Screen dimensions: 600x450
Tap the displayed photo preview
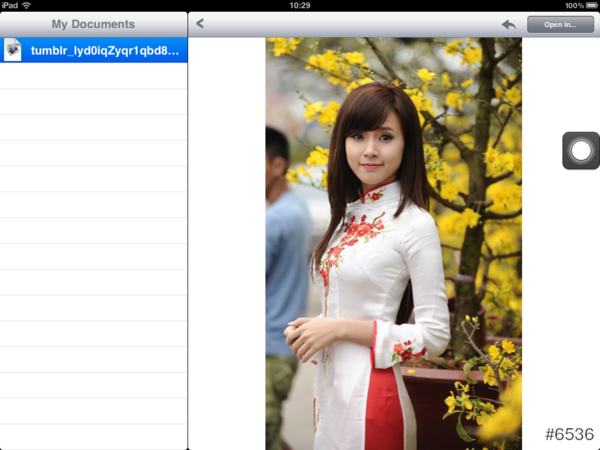tap(394, 243)
